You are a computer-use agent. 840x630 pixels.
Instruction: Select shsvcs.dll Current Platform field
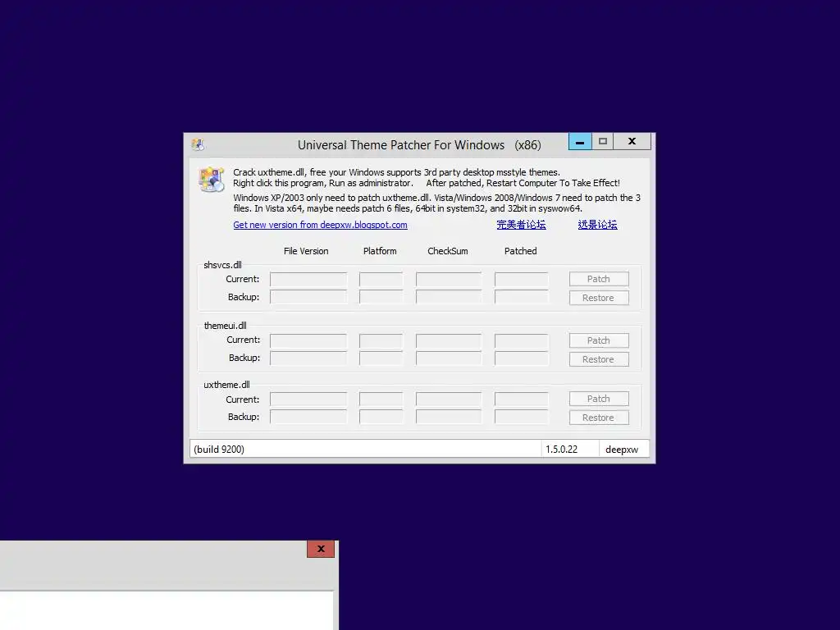click(381, 279)
